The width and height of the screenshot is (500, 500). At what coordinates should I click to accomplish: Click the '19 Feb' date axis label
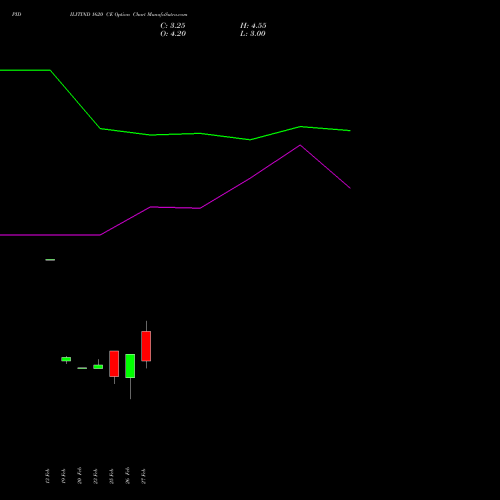coord(64,476)
